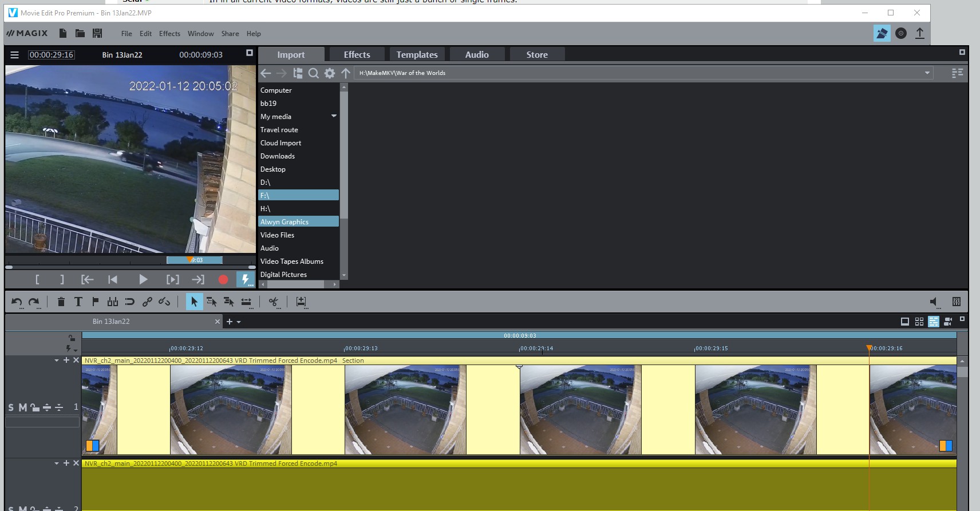Click the stretch object mouse mode icon

(246, 302)
